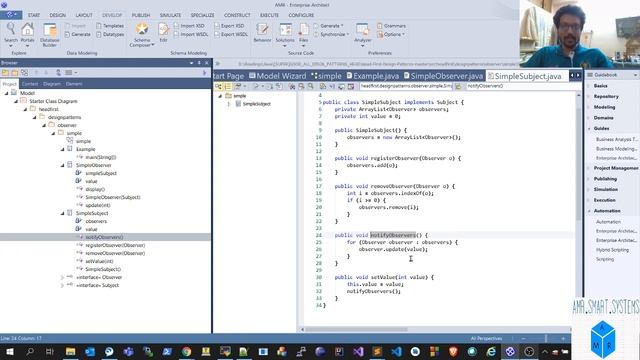Open the Browser toolbar menu dropdown

point(71,73)
